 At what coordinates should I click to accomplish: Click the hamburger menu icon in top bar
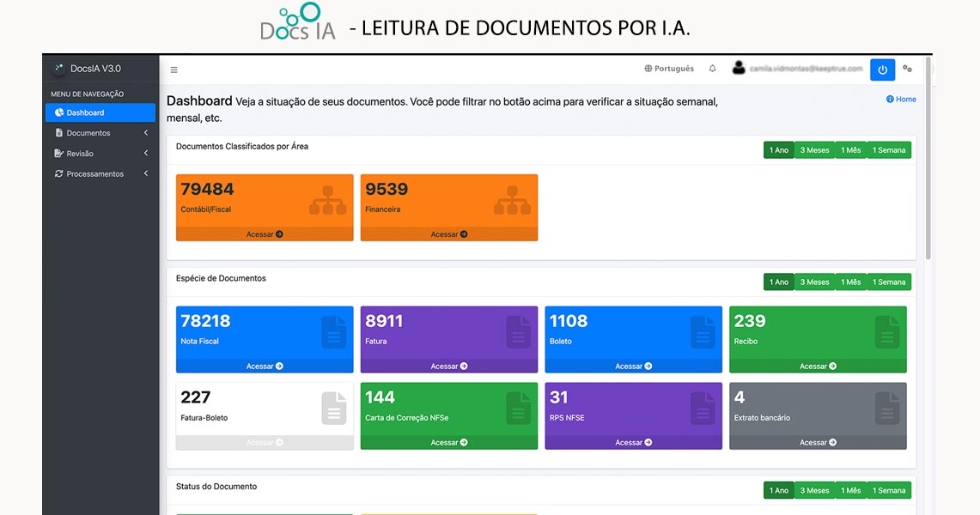tap(174, 70)
